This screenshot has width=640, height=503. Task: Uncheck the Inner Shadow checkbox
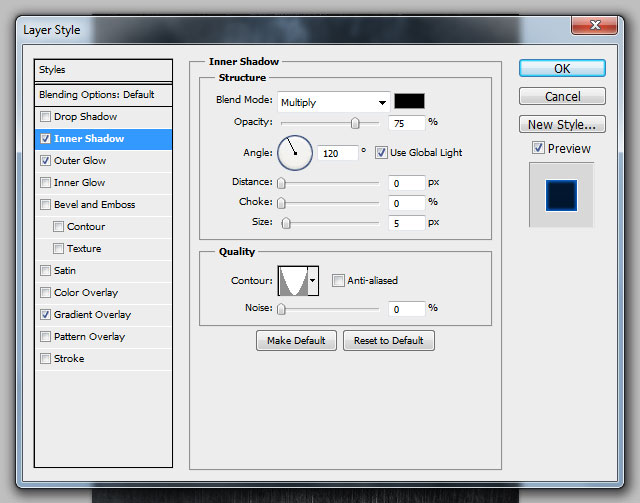(45, 139)
